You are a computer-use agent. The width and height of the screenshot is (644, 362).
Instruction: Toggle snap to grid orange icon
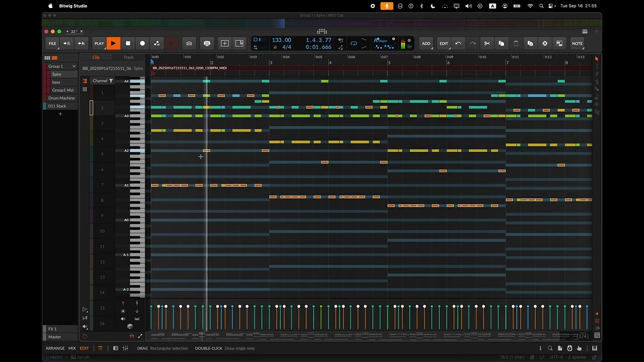(x=597, y=321)
